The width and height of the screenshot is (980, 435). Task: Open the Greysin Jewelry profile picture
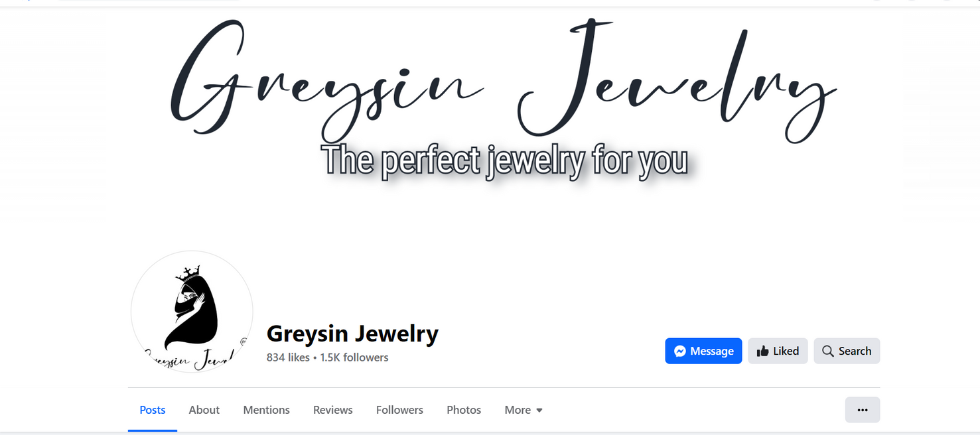point(192,312)
